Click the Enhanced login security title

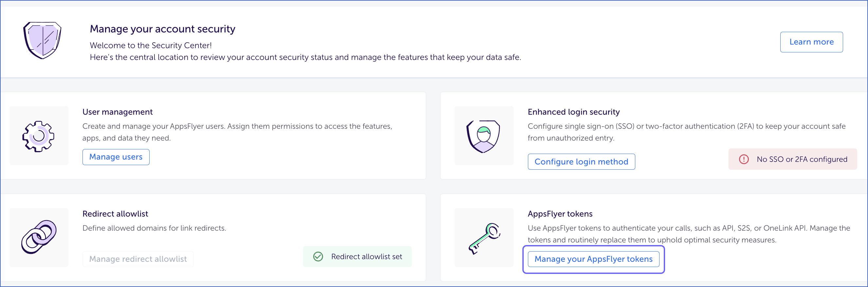(x=573, y=112)
